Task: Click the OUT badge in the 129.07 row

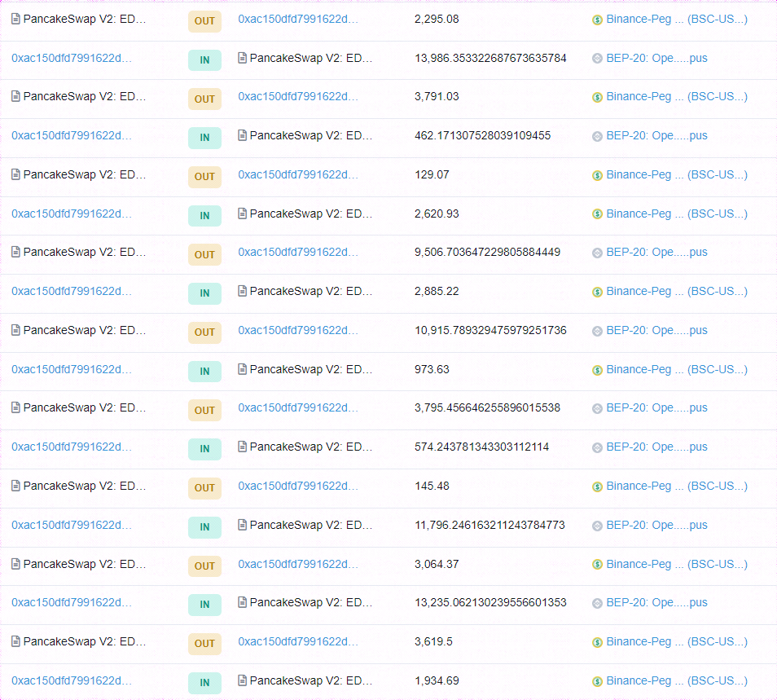Action: (204, 177)
